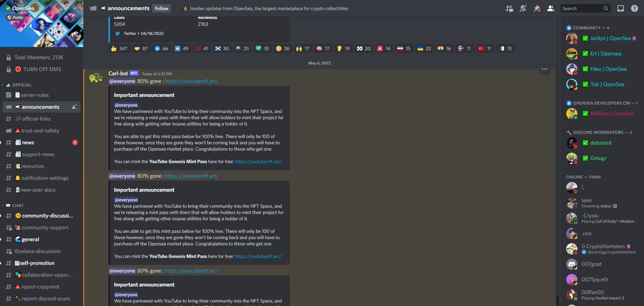The width and height of the screenshot is (644, 306).
Task: Toggle the eyes reaction with 20
Action: coord(363,49)
